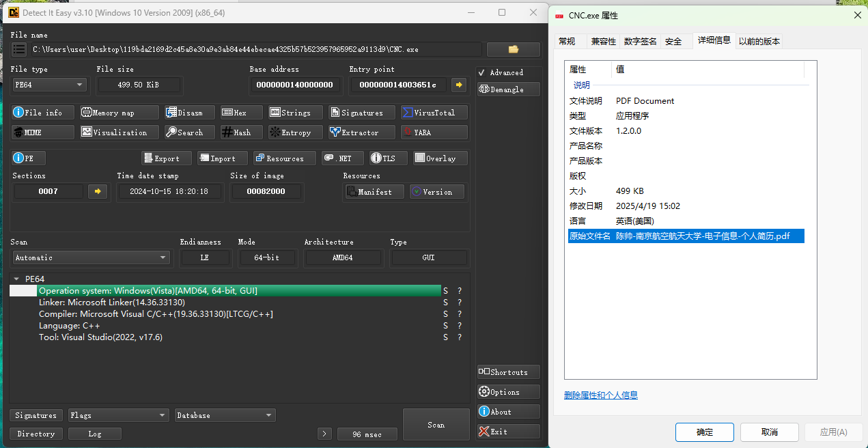The image size is (868, 448).
Task: Open the .NET info button
Action: [343, 158]
